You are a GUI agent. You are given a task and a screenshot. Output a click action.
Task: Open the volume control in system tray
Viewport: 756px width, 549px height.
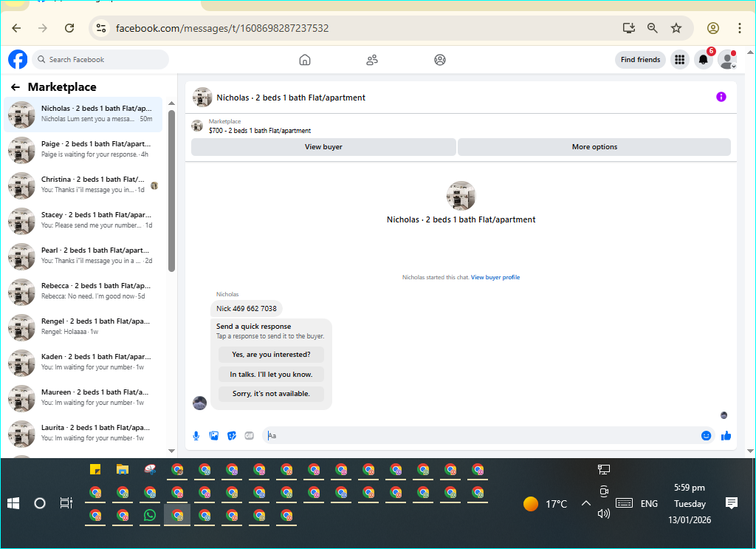click(604, 514)
